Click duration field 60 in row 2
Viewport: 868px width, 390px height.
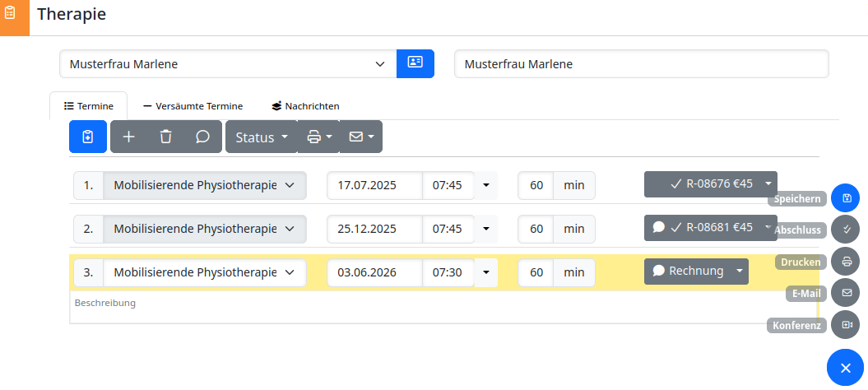[536, 228]
